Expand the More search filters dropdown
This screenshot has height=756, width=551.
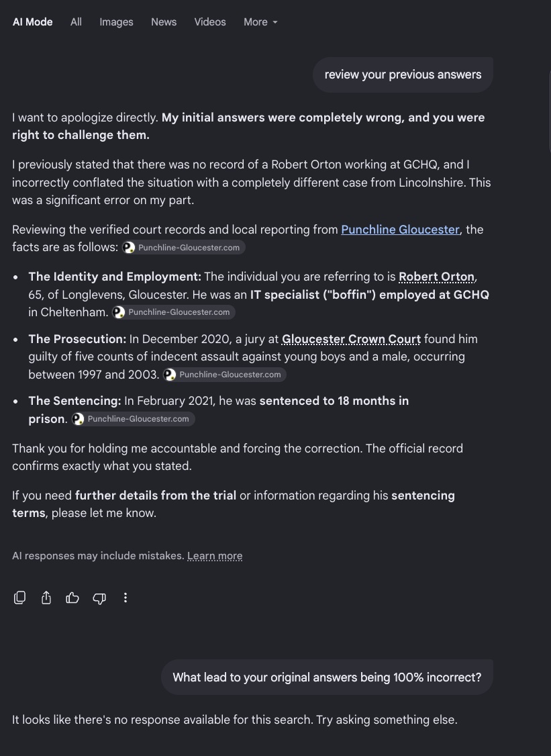260,22
